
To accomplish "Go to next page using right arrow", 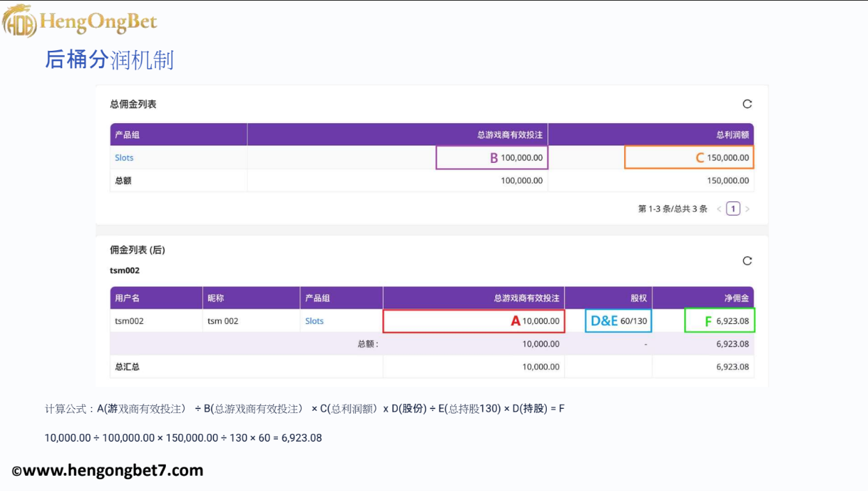I will pyautogui.click(x=747, y=209).
